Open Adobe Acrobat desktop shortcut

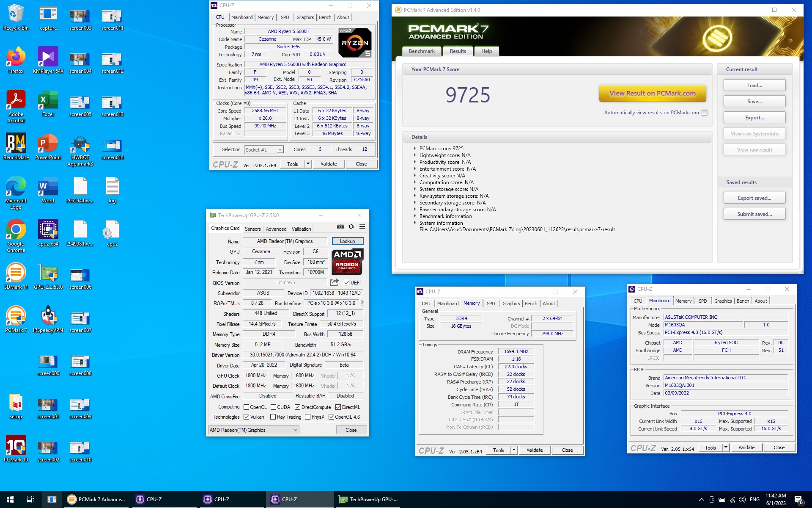click(x=16, y=107)
